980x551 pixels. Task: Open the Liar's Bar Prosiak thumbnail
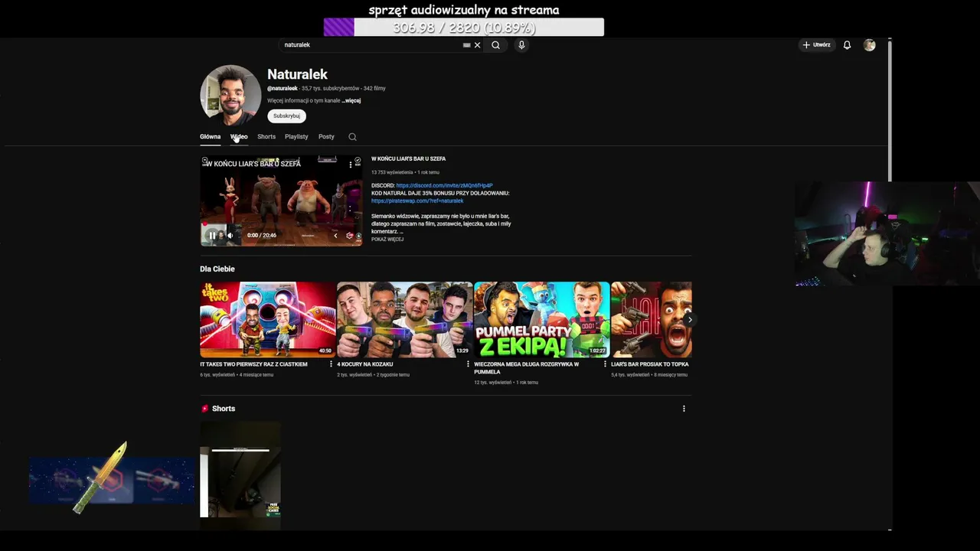pyautogui.click(x=652, y=320)
